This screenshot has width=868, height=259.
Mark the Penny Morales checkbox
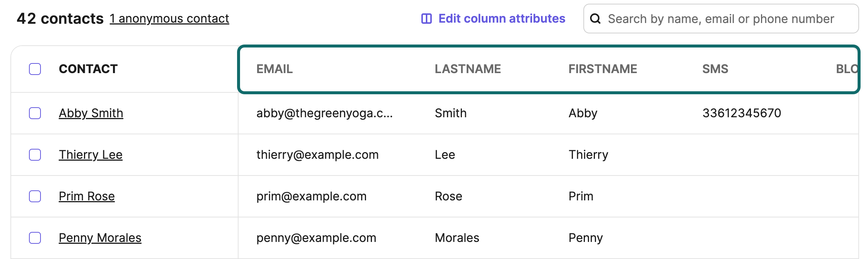pos(35,238)
